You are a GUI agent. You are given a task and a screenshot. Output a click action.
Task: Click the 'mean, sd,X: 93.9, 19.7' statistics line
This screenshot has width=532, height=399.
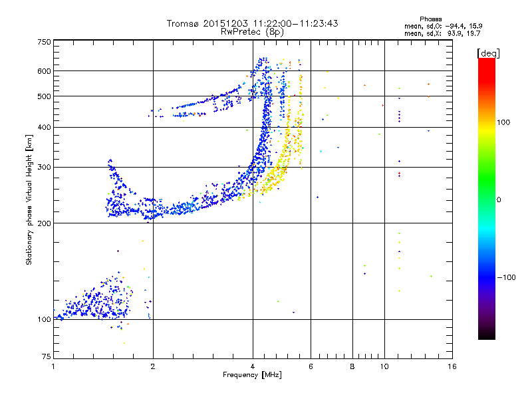pyautogui.click(x=442, y=33)
